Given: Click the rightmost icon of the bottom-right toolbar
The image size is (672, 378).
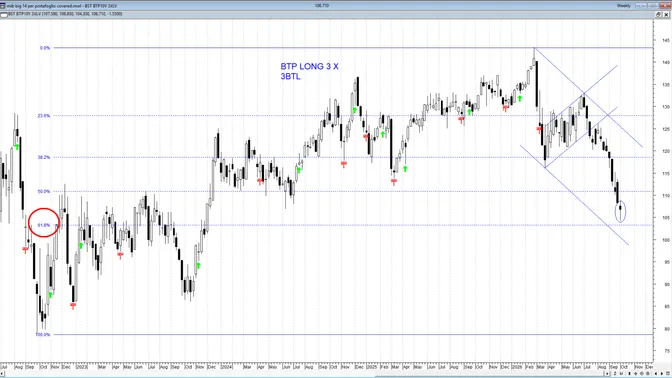Looking at the screenshot, I should click(668, 374).
